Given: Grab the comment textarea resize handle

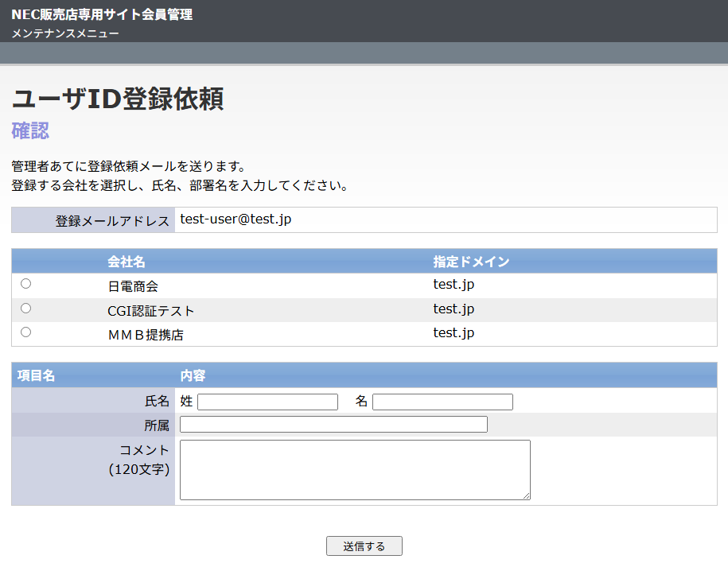Looking at the screenshot, I should point(526,496).
